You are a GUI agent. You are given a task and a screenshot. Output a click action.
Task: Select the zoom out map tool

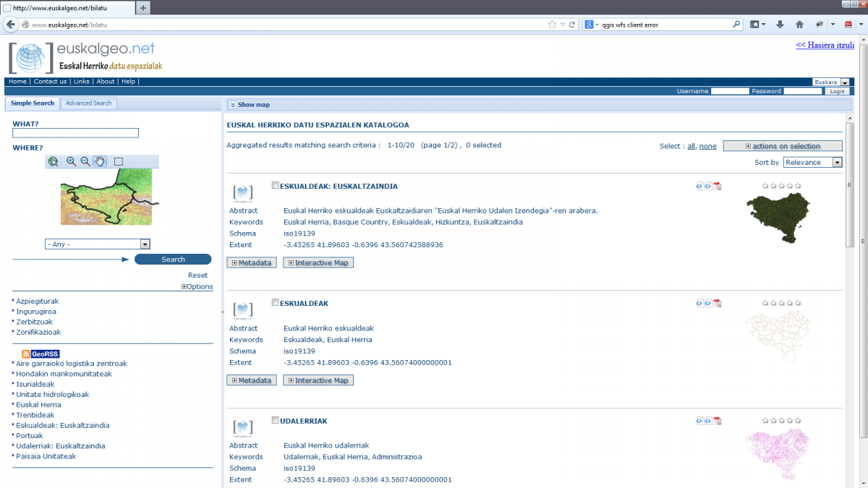point(85,162)
